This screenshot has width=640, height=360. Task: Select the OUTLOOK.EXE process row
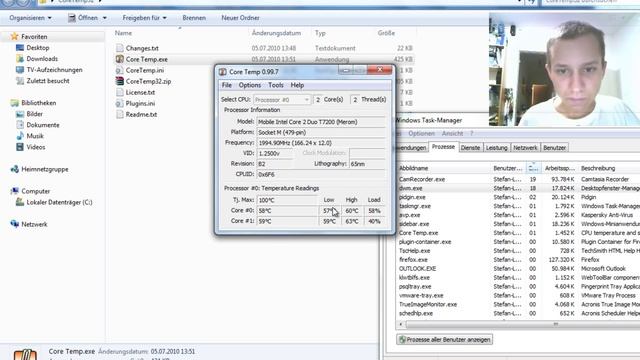tap(518, 269)
